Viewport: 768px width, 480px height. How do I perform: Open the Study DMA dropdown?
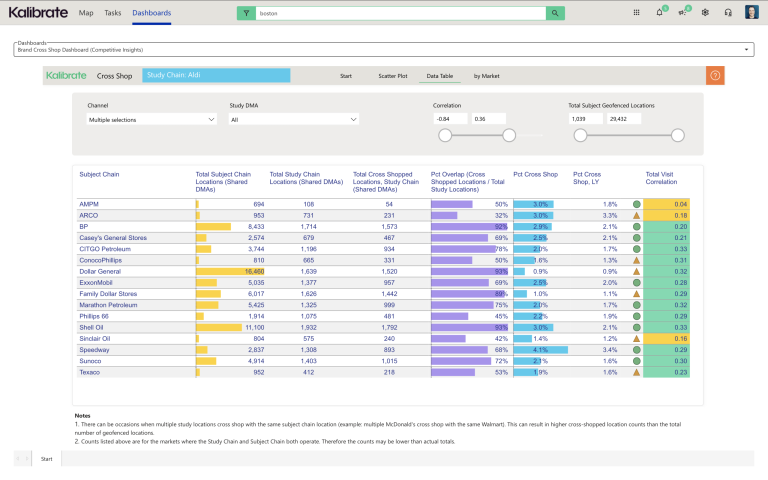point(293,119)
